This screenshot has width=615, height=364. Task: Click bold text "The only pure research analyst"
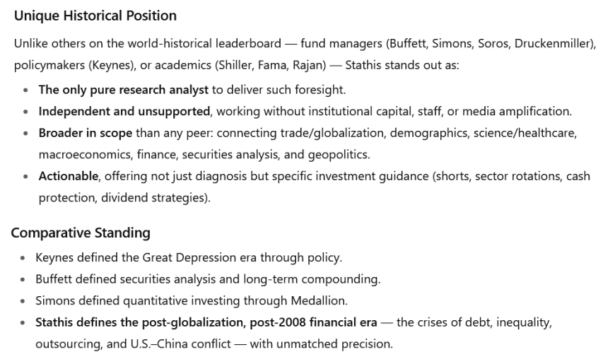tap(124, 90)
